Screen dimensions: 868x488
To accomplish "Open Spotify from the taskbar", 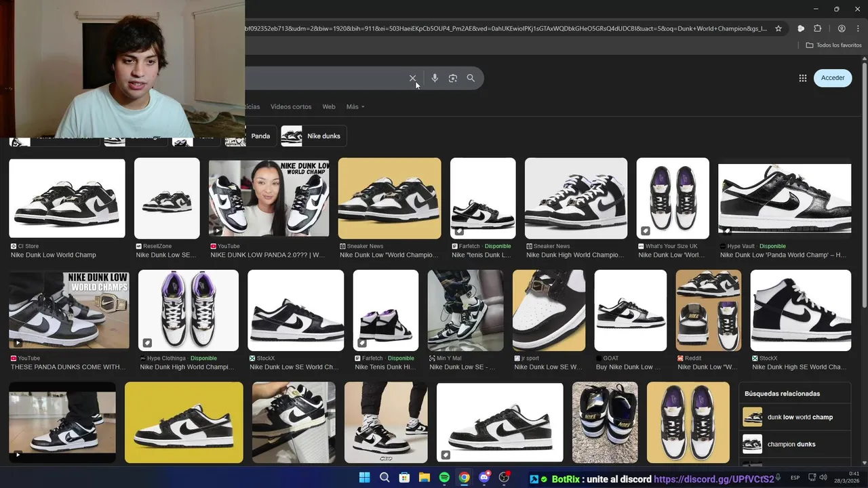I will pyautogui.click(x=444, y=478).
